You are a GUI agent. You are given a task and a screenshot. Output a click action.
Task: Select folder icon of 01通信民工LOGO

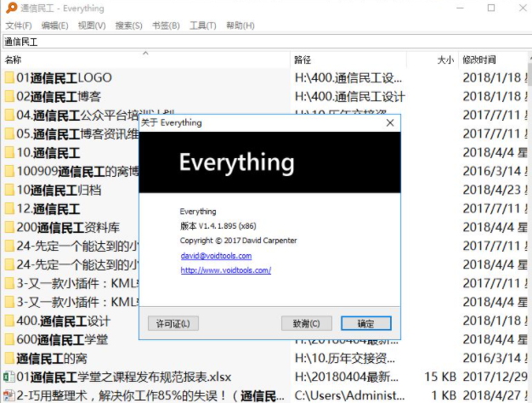9,77
